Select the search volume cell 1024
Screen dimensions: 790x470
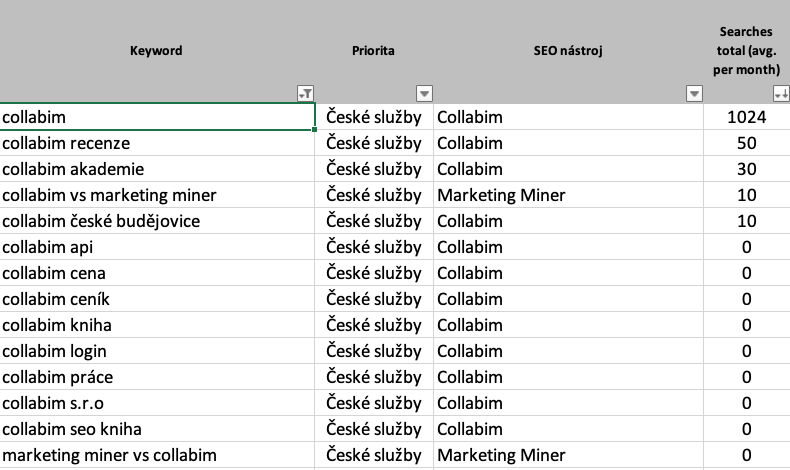[747, 117]
